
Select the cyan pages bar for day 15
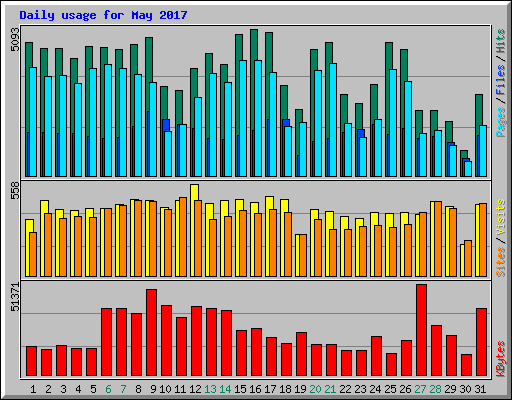pos(243,118)
